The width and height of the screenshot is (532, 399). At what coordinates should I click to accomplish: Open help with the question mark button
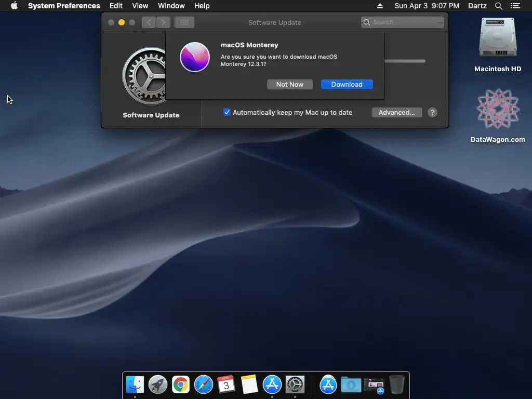pos(432,113)
